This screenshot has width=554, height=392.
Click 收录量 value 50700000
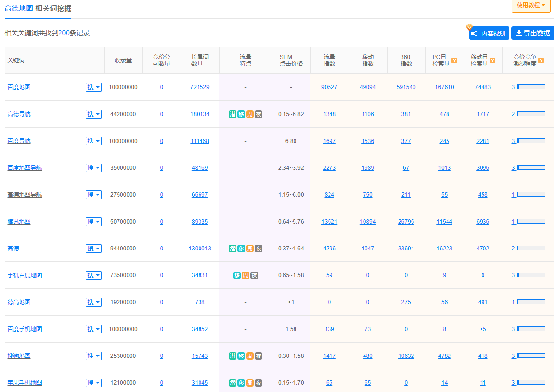[123, 222]
